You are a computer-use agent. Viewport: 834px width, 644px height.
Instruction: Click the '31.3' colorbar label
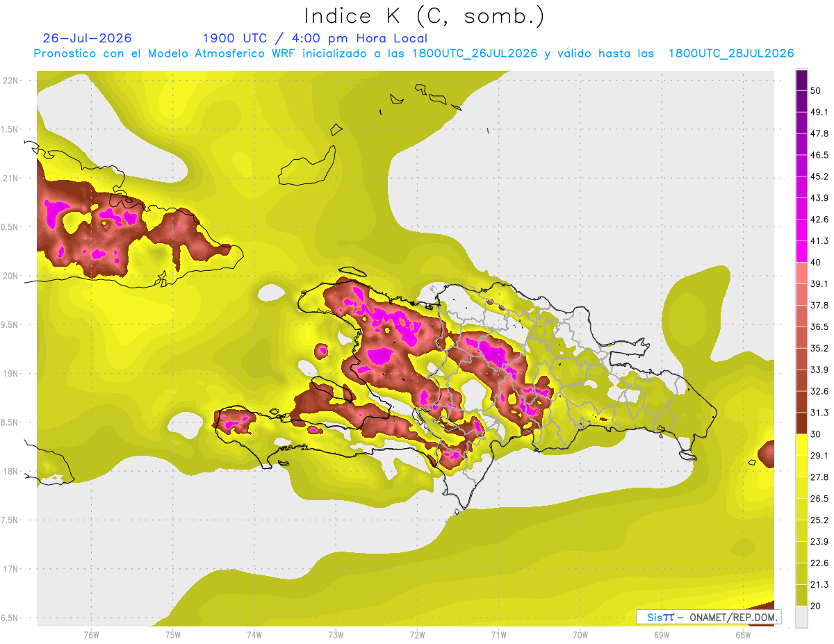tap(819, 413)
